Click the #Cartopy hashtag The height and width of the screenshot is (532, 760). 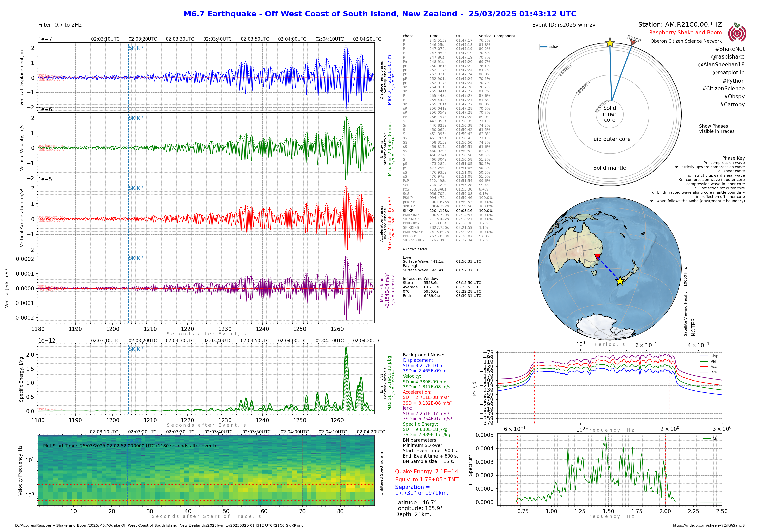pyautogui.click(x=732, y=104)
